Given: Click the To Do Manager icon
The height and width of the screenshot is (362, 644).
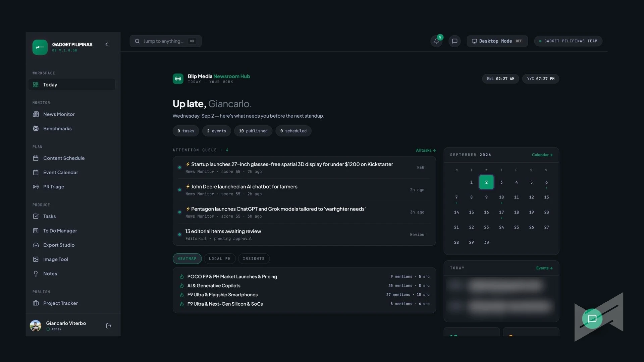Looking at the screenshot, I should point(36,231).
